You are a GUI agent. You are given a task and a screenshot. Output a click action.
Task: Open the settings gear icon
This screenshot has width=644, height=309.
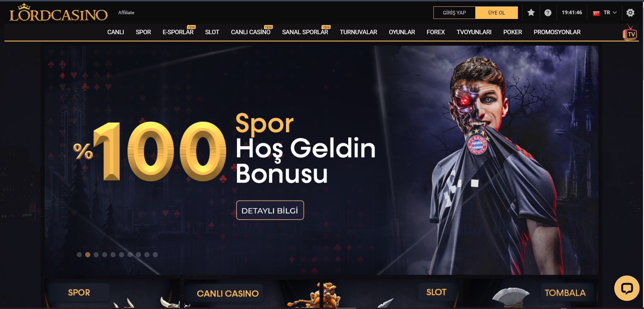(630, 13)
